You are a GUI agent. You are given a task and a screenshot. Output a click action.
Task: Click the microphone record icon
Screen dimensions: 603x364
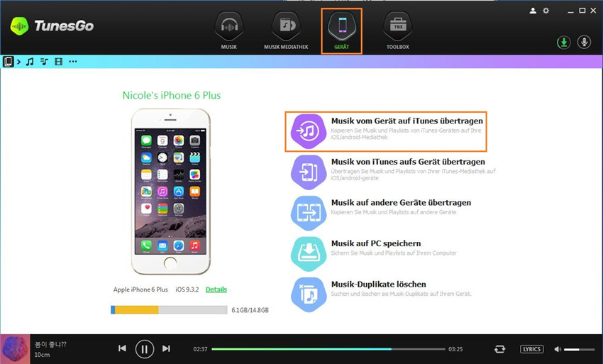pyautogui.click(x=584, y=42)
